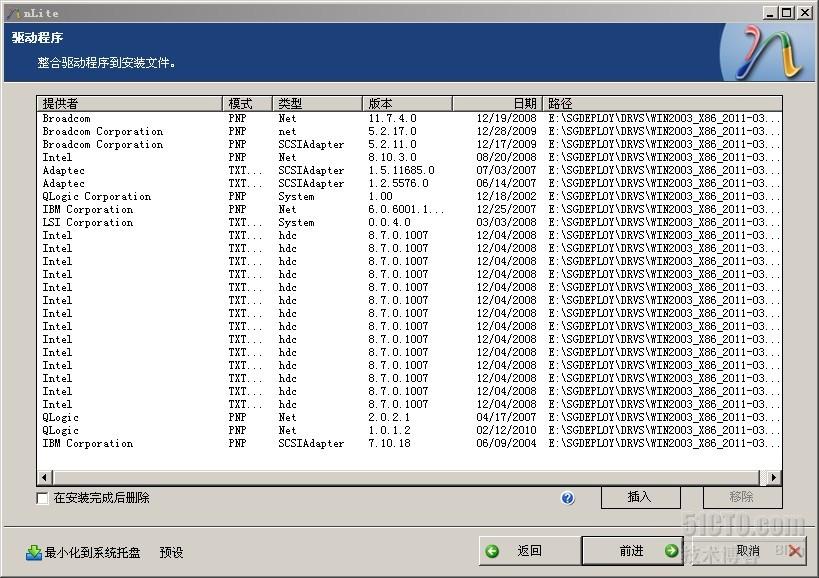Image resolution: width=819 pixels, height=578 pixels.
Task: Sort by the 提供者 column header
Action: pyautogui.click(x=130, y=103)
